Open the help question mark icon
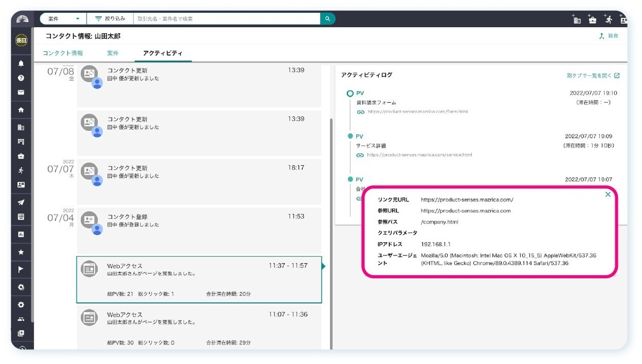The width and height of the screenshot is (642, 364). (x=21, y=78)
